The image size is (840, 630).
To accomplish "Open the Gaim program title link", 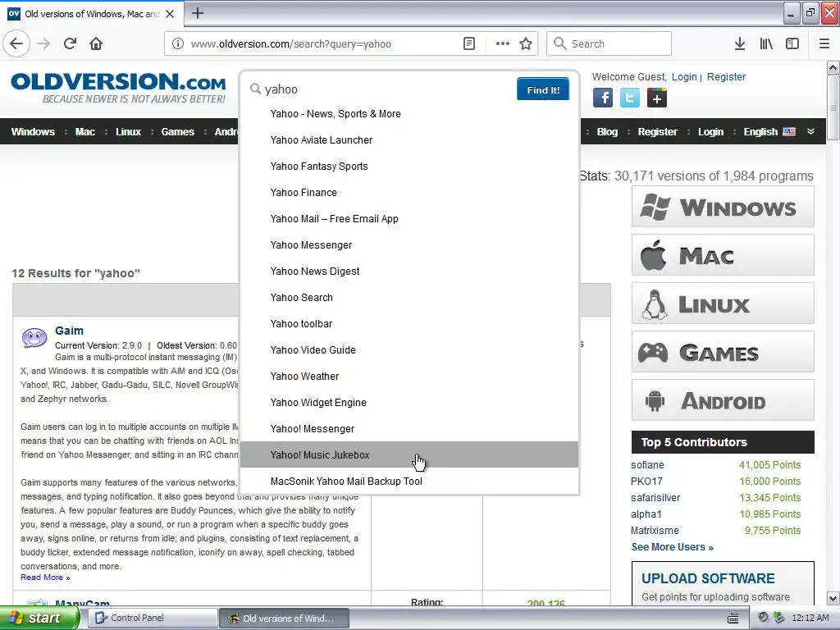I will pyautogui.click(x=69, y=331).
